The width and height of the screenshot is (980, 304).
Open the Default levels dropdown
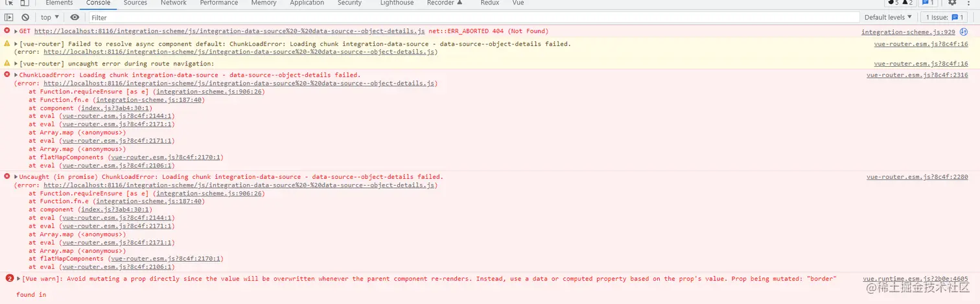tap(888, 18)
